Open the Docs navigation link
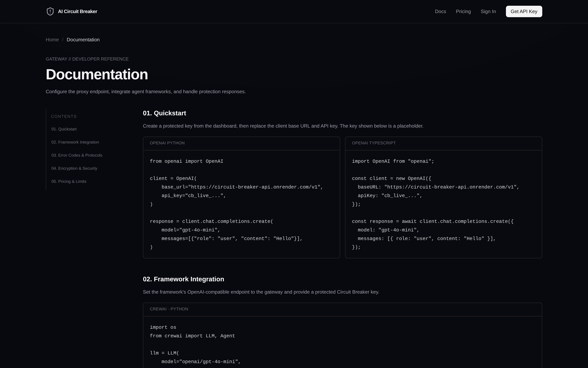The height and width of the screenshot is (368, 588). point(440,11)
